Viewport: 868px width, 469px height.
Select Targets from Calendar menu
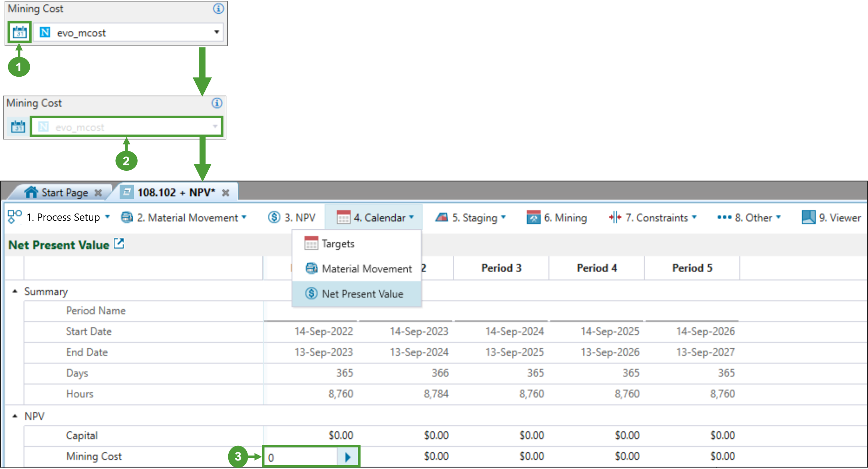pos(338,244)
